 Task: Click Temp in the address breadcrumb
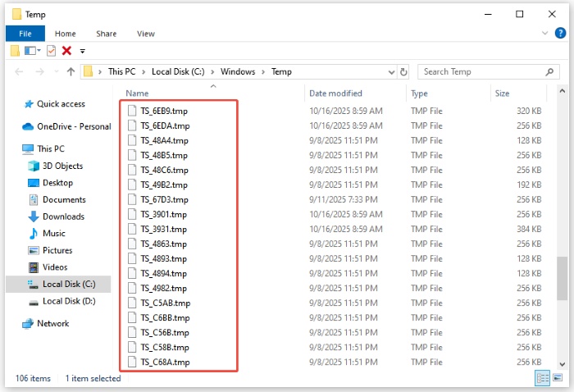click(x=281, y=71)
